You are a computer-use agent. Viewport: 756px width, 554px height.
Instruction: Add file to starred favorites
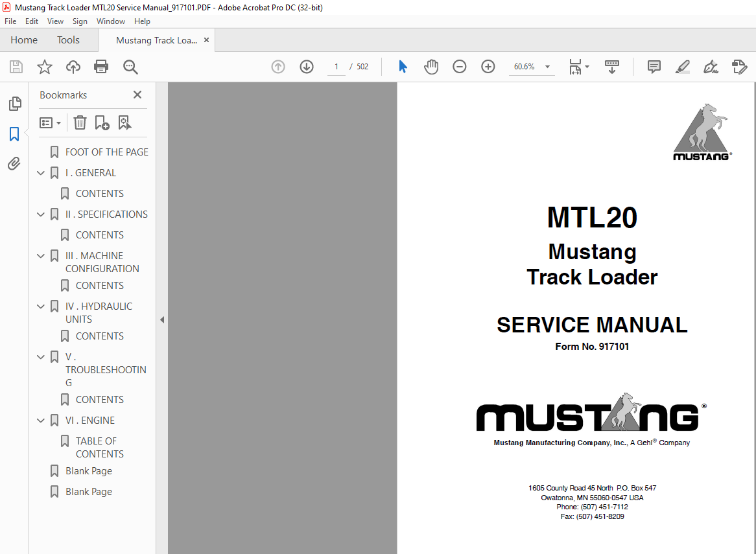44,67
